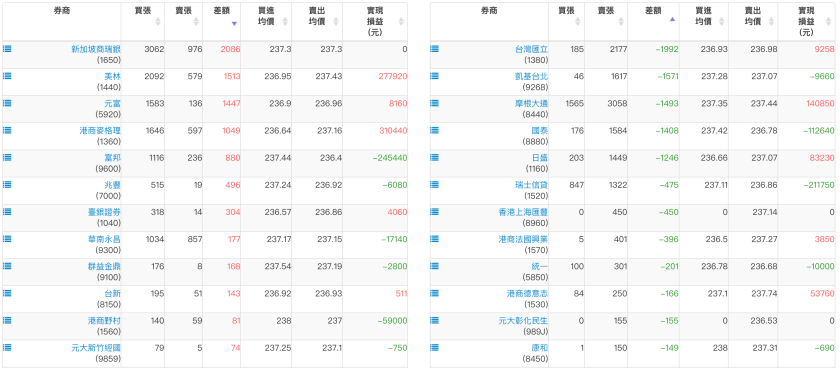The height and width of the screenshot is (368, 840).
Task: Select the 2086 difference value
Action: coord(230,49)
